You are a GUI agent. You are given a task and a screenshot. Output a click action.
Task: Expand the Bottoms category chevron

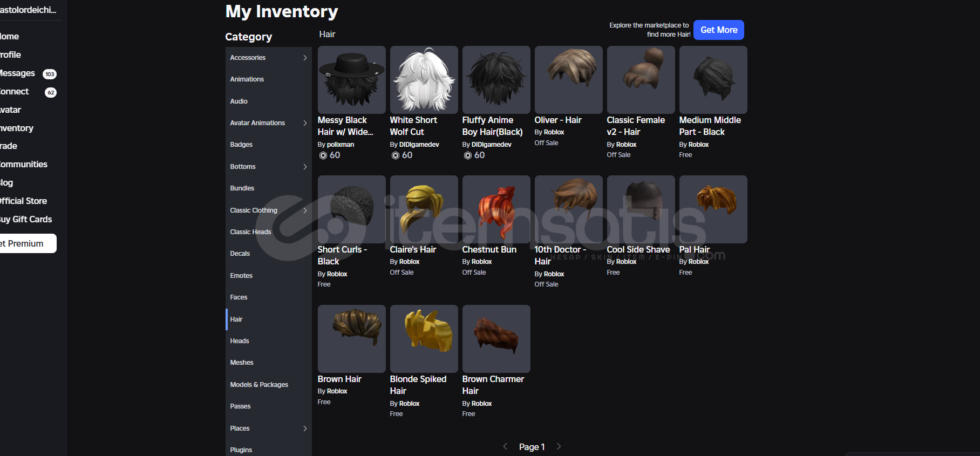point(305,167)
